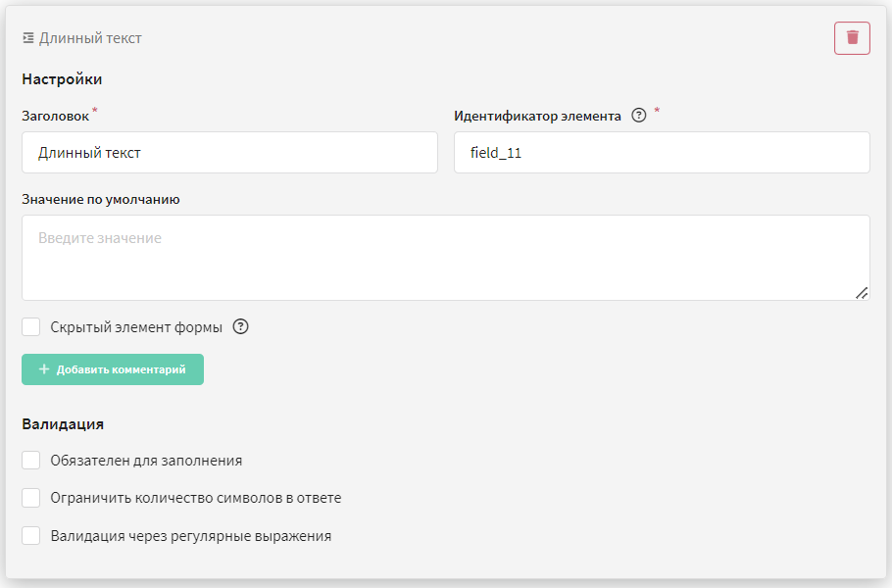Open help tooltip for Идентификатор элемента
Image resolution: width=892 pixels, height=588 pixels.
pyautogui.click(x=639, y=116)
